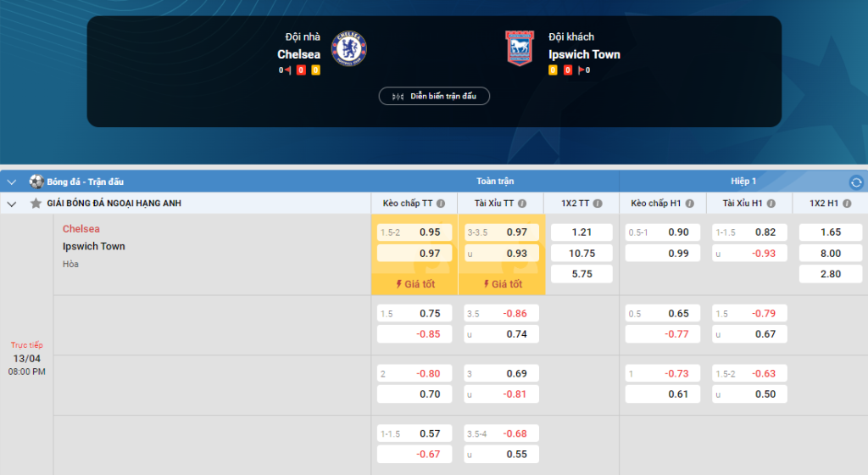Pick under odds 0.55
This screenshot has height=475, width=868.
pos(502,455)
